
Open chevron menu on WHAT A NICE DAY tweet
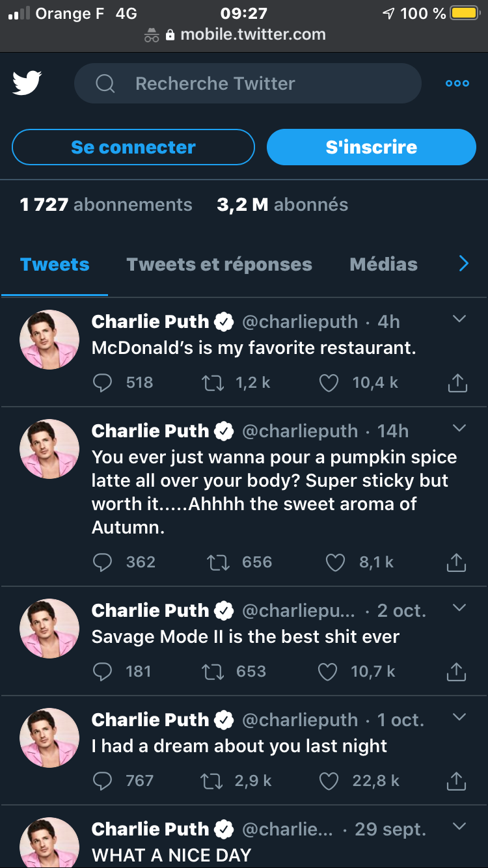tap(459, 826)
